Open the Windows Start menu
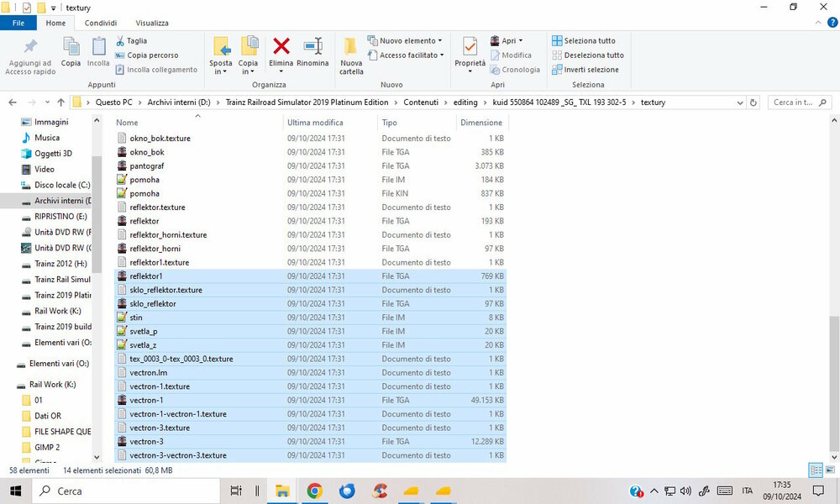The height and width of the screenshot is (504, 840). [15, 491]
